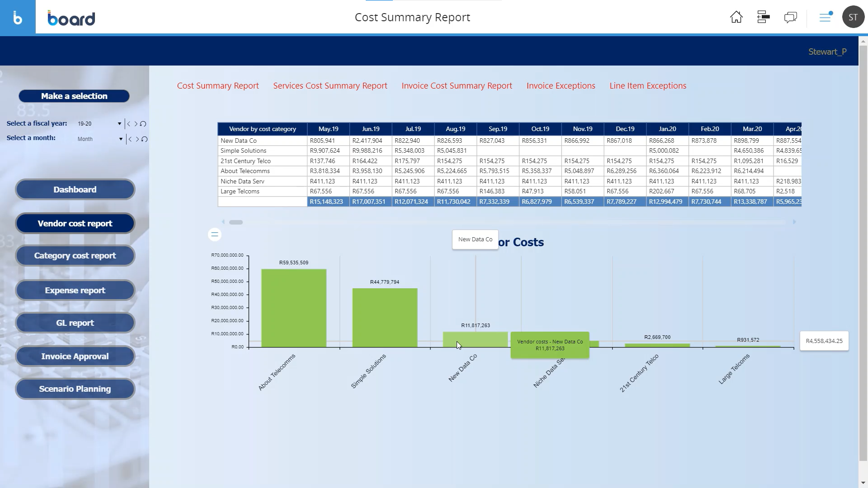Reset the month selection
The width and height of the screenshot is (868, 488).
pos(145,139)
